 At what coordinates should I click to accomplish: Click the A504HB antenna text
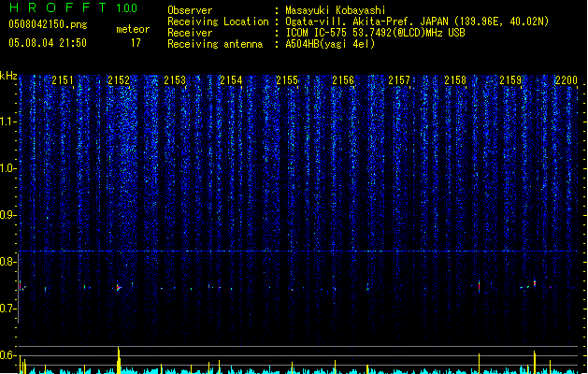[330, 44]
